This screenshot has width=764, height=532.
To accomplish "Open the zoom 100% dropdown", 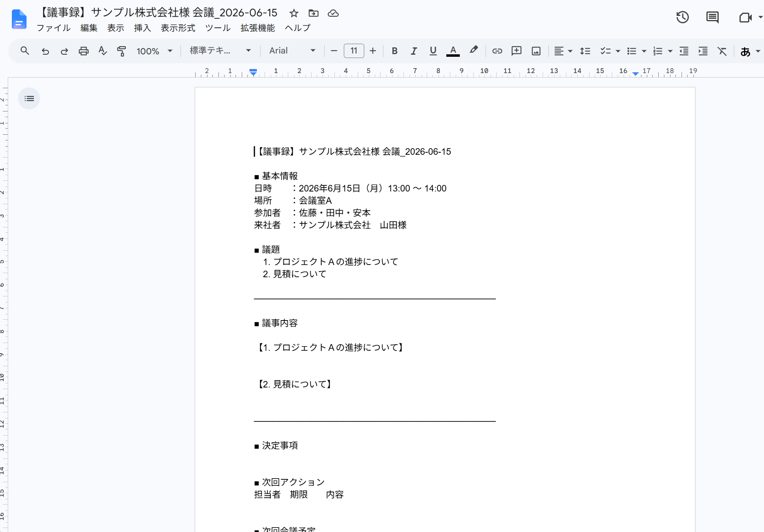I will (155, 51).
